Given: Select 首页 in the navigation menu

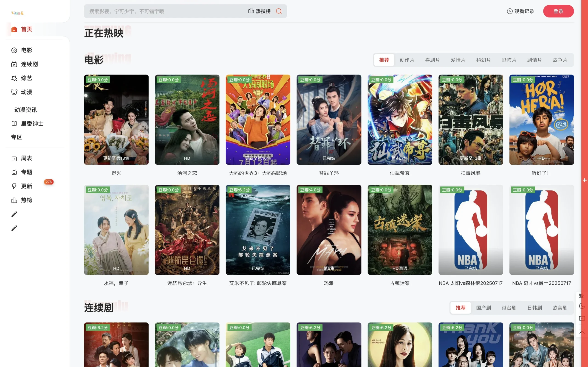Looking at the screenshot, I should coord(26,29).
